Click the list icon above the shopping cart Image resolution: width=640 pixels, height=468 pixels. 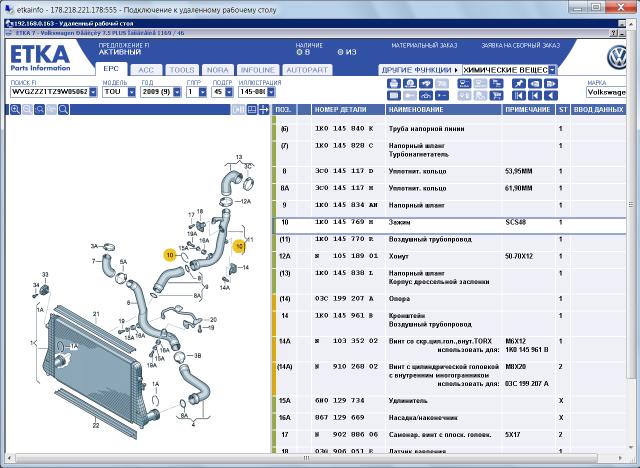pyautogui.click(x=497, y=84)
